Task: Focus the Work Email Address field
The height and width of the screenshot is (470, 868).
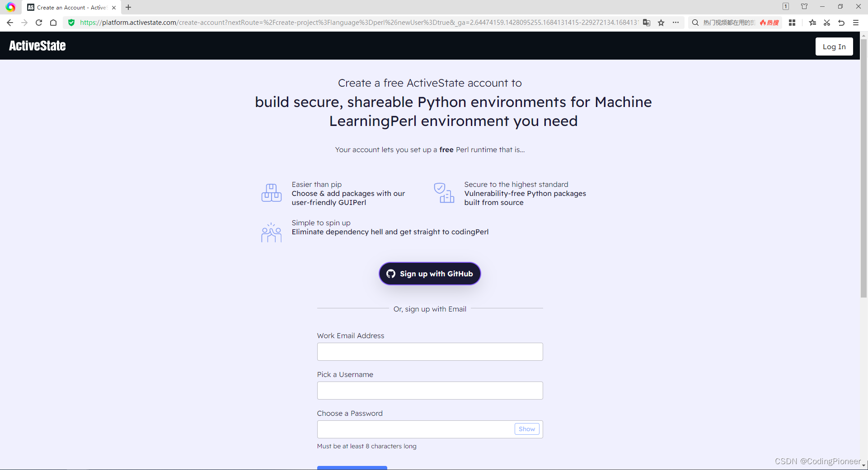Action: click(430, 352)
